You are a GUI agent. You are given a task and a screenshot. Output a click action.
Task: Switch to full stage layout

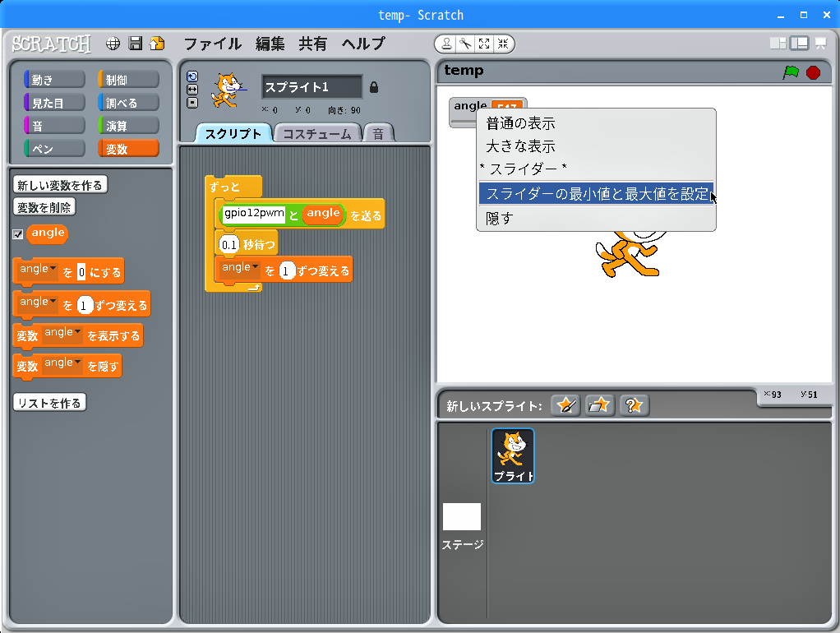(x=799, y=44)
